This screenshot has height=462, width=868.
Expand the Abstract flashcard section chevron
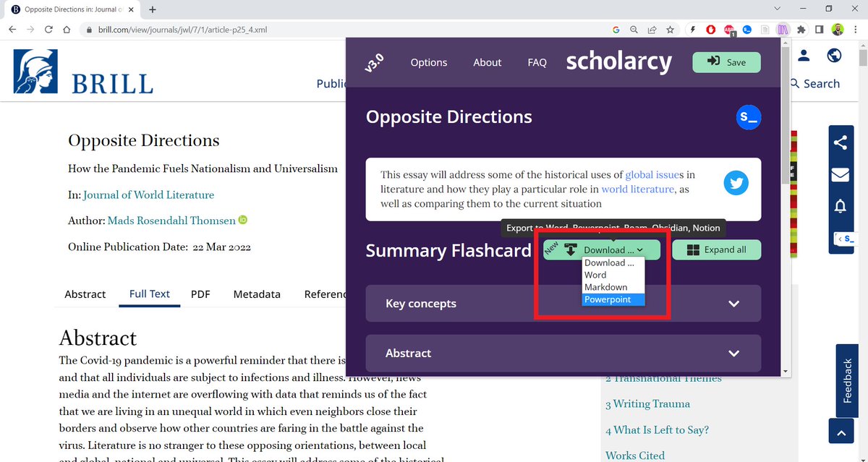coord(734,354)
